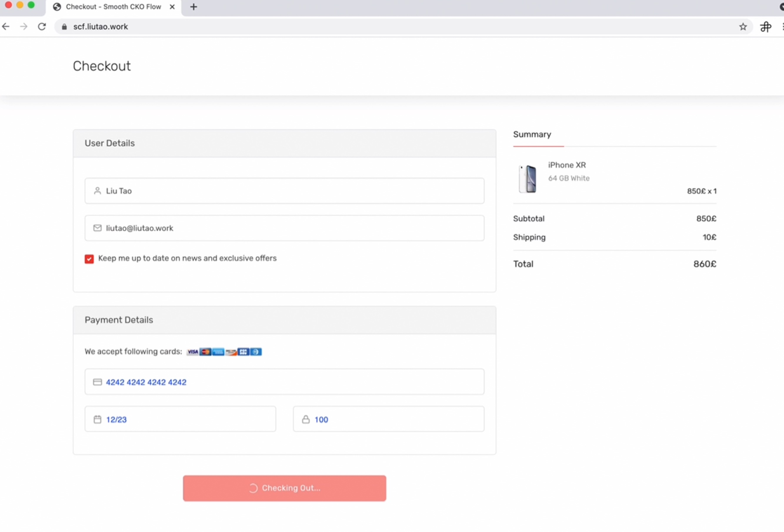The image size is (784, 532).
Task: Open a new browser tab
Action: tap(194, 7)
